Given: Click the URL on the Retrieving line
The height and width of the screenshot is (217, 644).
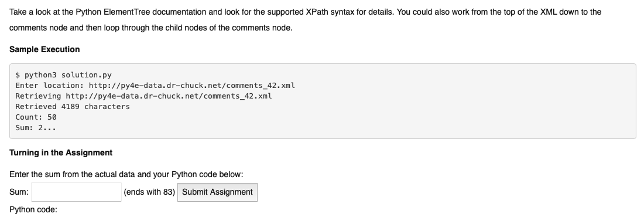Looking at the screenshot, I should pyautogui.click(x=169, y=96).
